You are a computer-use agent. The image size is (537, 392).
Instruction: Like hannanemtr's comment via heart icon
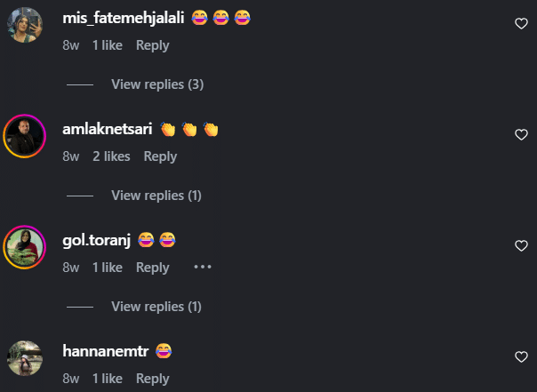521,356
